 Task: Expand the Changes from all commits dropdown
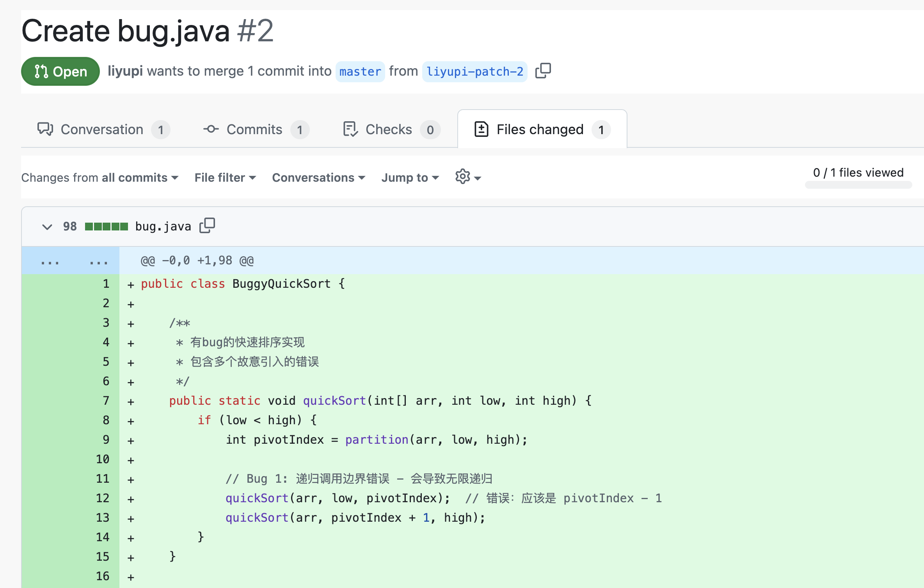(x=100, y=177)
